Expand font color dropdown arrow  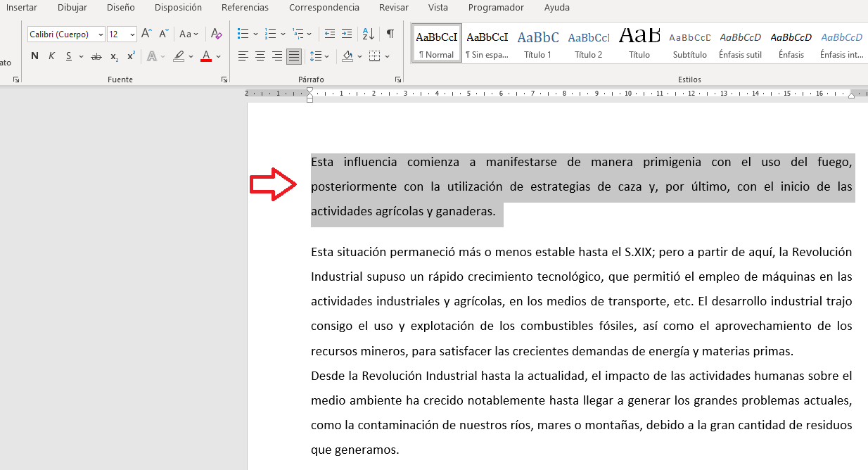coord(218,56)
